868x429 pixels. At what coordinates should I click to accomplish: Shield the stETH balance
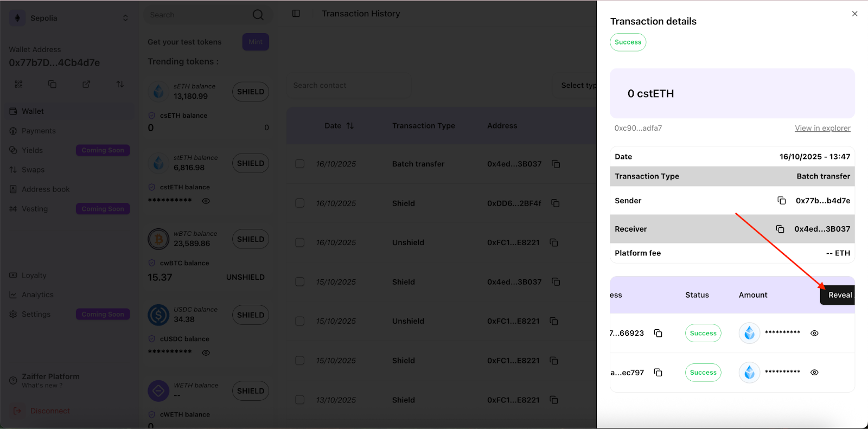[x=251, y=163]
